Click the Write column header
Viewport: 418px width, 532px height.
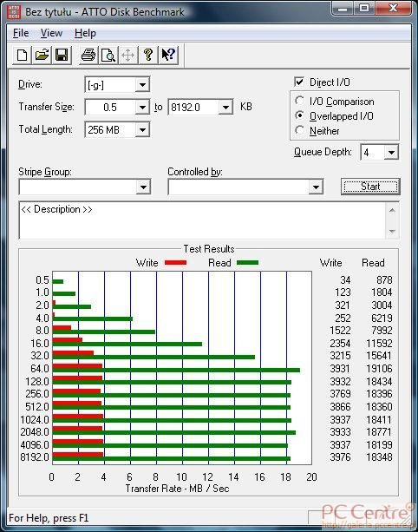[331, 263]
